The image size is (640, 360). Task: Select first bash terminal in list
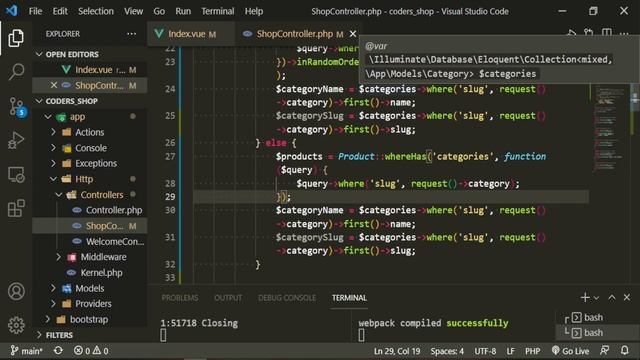tap(593, 317)
